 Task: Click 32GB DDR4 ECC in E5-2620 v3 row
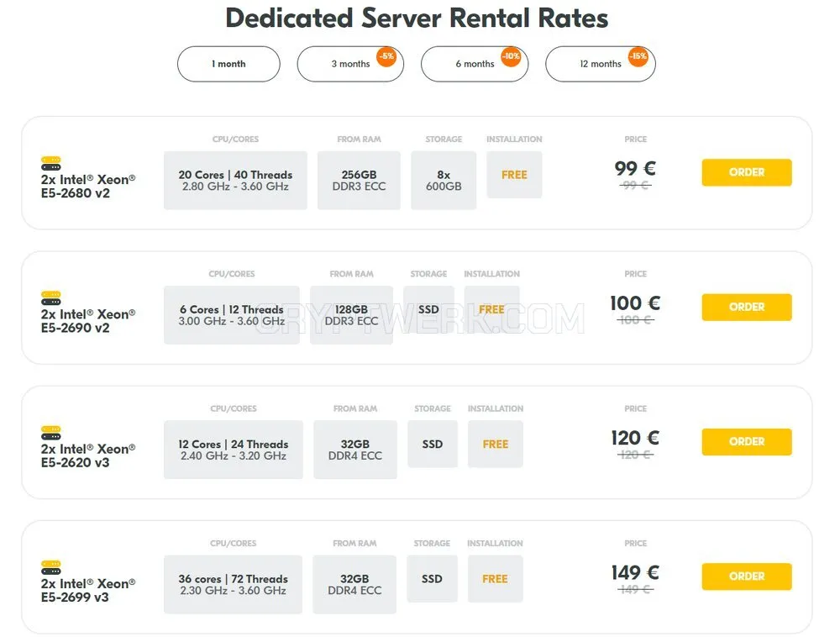tap(355, 450)
